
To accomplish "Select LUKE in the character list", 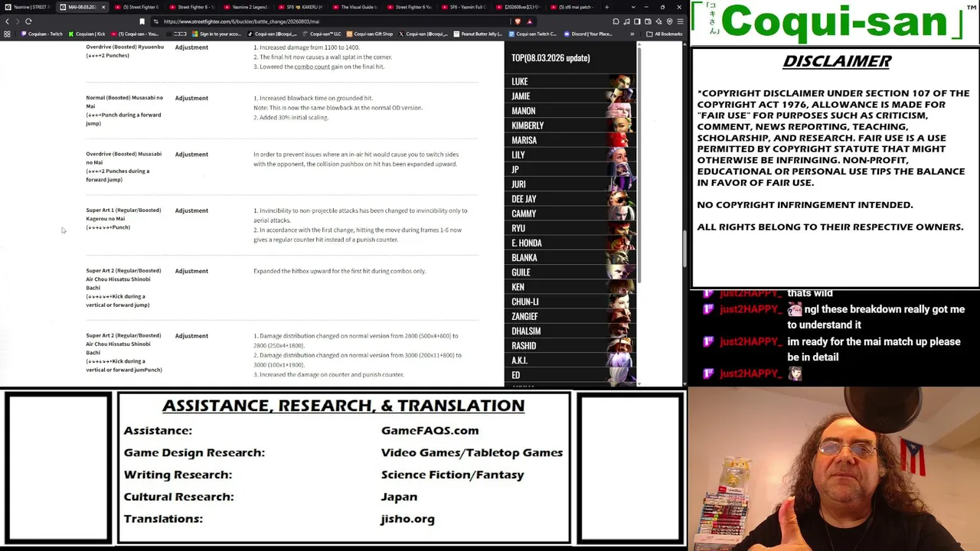I will [570, 81].
